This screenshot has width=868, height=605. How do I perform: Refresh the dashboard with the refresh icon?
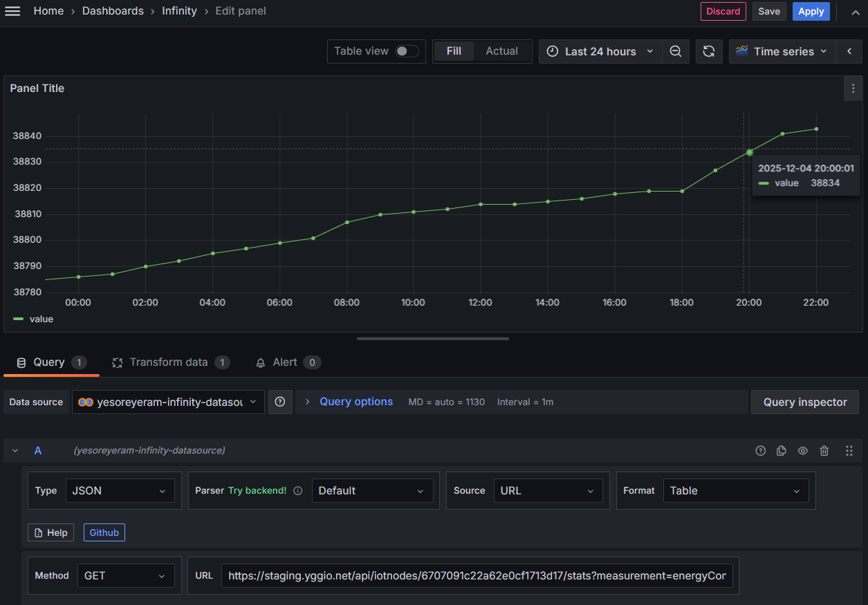pyautogui.click(x=709, y=51)
